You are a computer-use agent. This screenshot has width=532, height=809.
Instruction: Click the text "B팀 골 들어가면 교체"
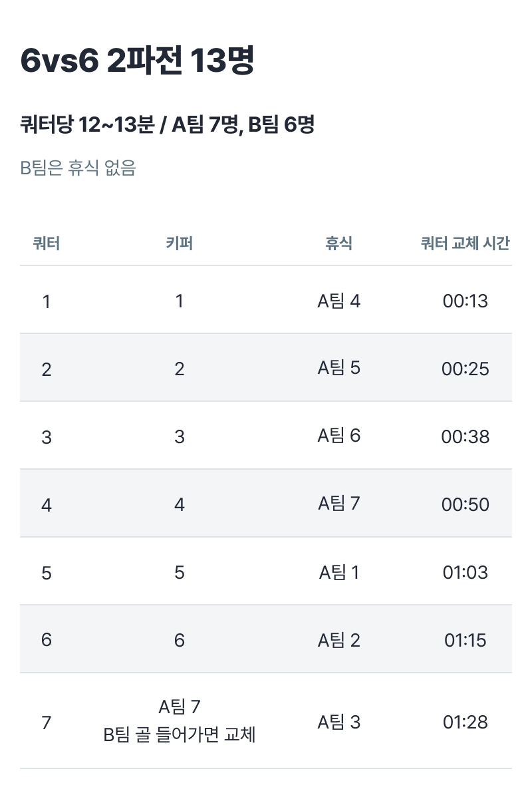180,735
